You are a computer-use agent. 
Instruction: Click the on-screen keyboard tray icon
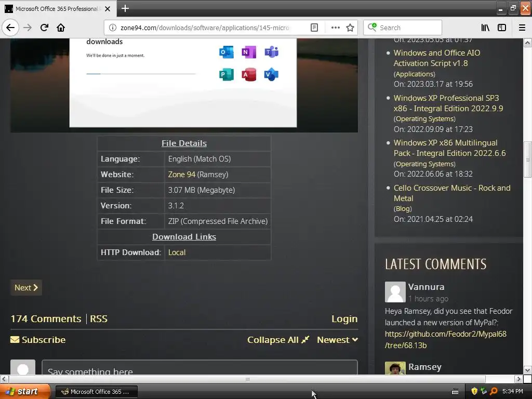[x=455, y=392]
